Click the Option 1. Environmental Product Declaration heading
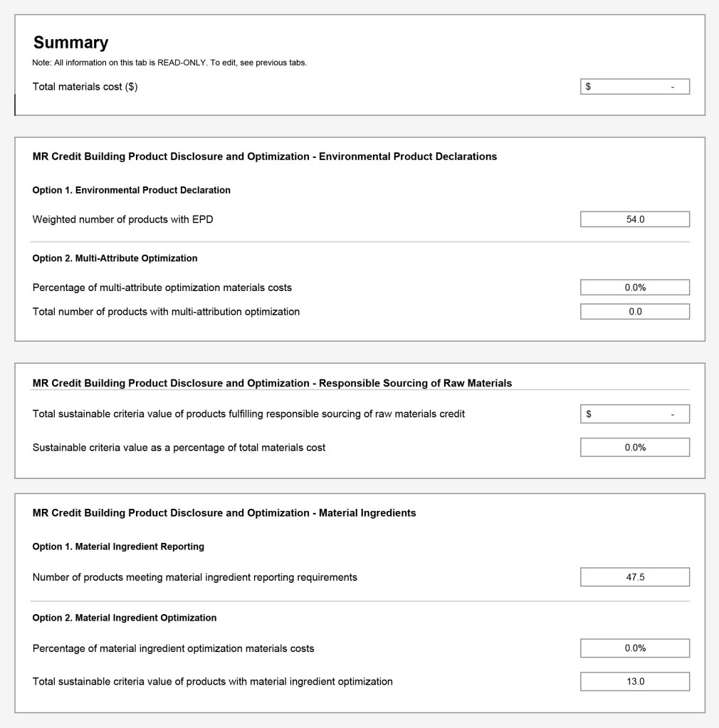 click(132, 190)
